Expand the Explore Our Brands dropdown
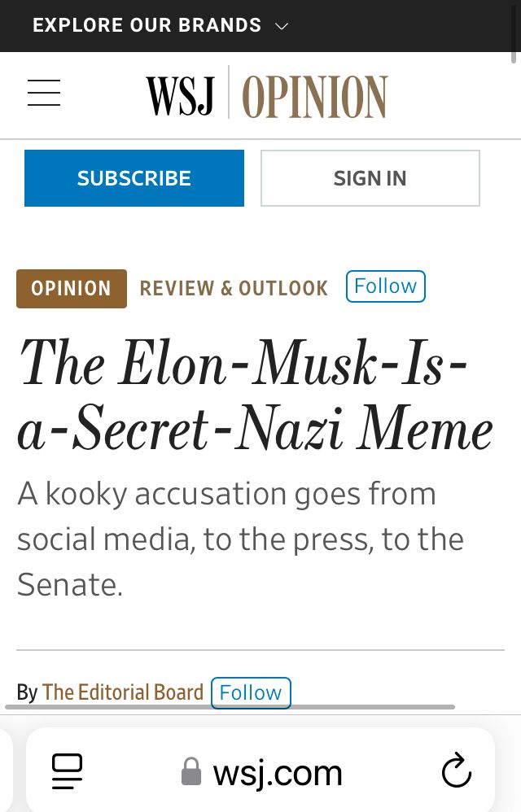 [x=147, y=25]
